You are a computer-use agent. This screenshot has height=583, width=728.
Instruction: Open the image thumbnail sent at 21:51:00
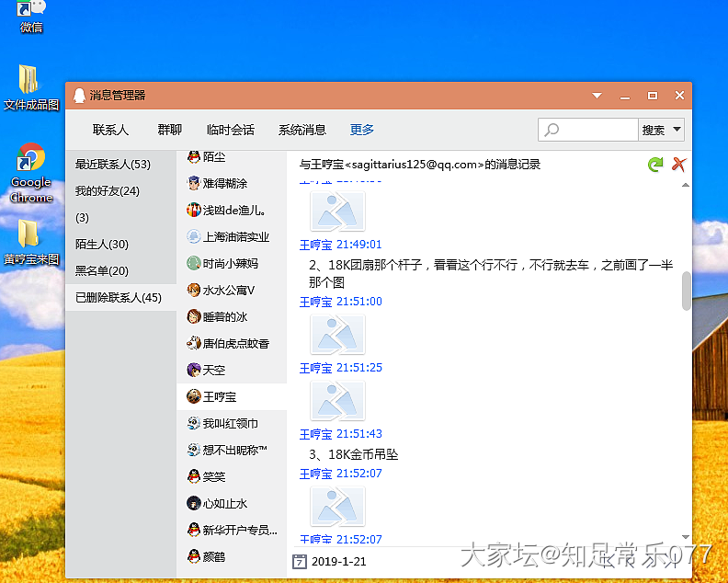click(337, 335)
